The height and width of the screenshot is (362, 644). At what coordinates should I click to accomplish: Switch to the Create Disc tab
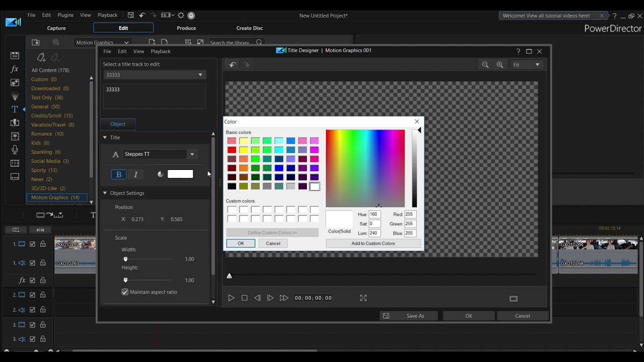pyautogui.click(x=250, y=28)
